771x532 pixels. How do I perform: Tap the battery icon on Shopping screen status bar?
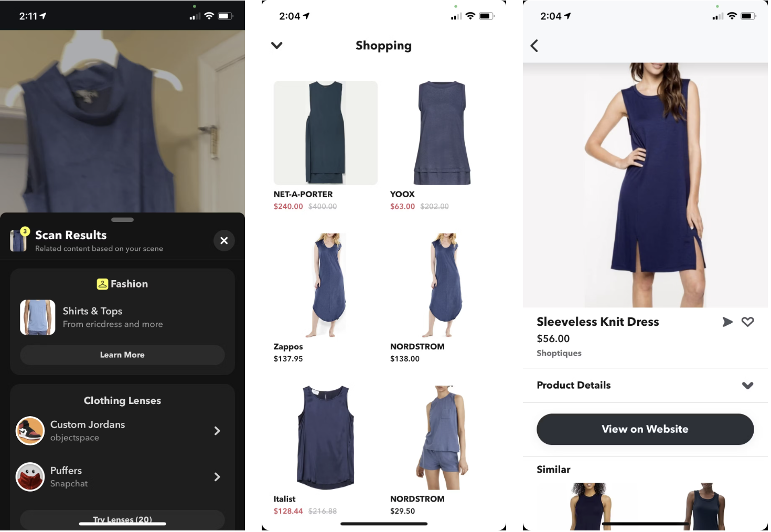(x=486, y=16)
